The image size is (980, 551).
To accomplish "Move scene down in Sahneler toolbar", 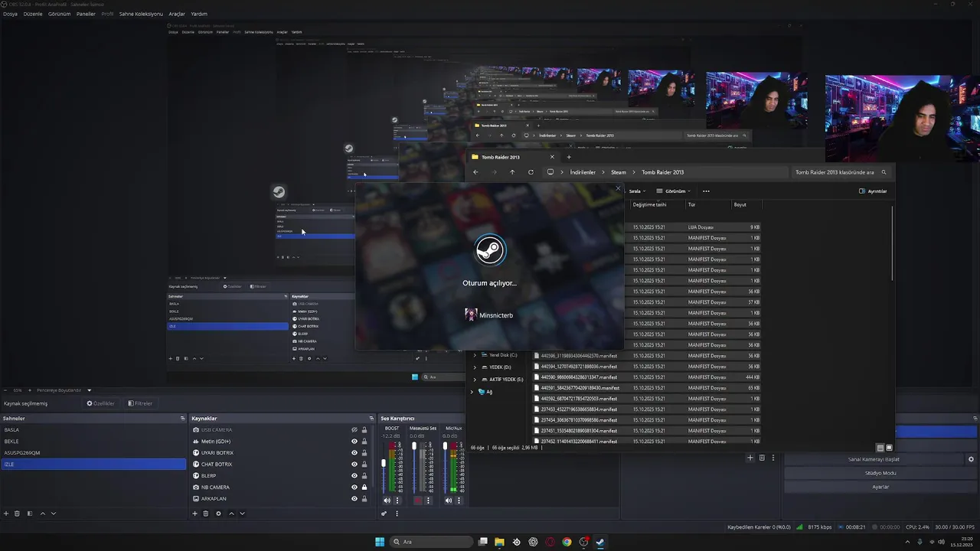I will (x=54, y=514).
